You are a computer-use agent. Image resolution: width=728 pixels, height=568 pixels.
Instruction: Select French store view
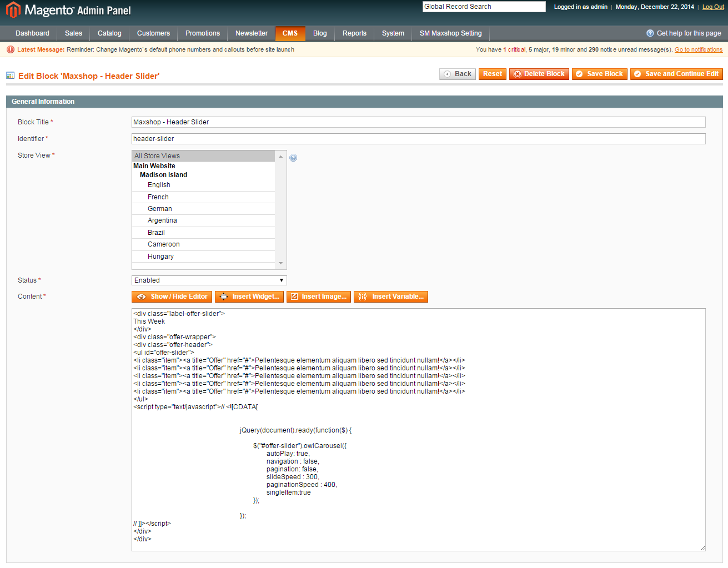(x=203, y=197)
